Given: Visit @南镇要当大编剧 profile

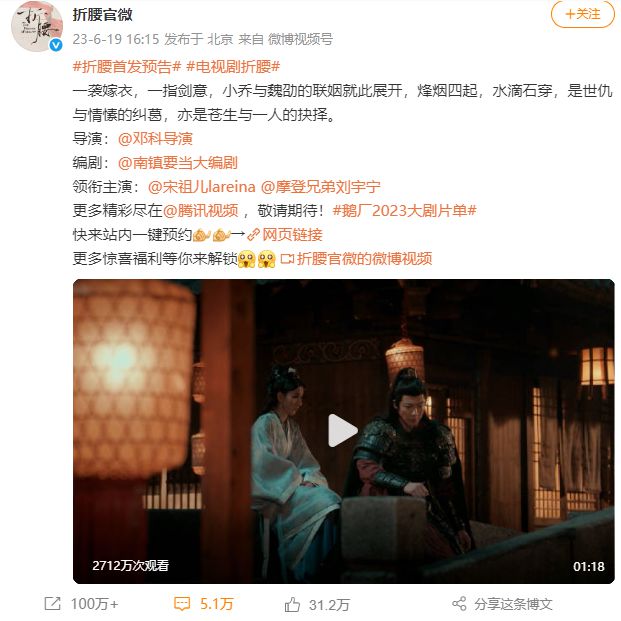Looking at the screenshot, I should pyautogui.click(x=178, y=163).
